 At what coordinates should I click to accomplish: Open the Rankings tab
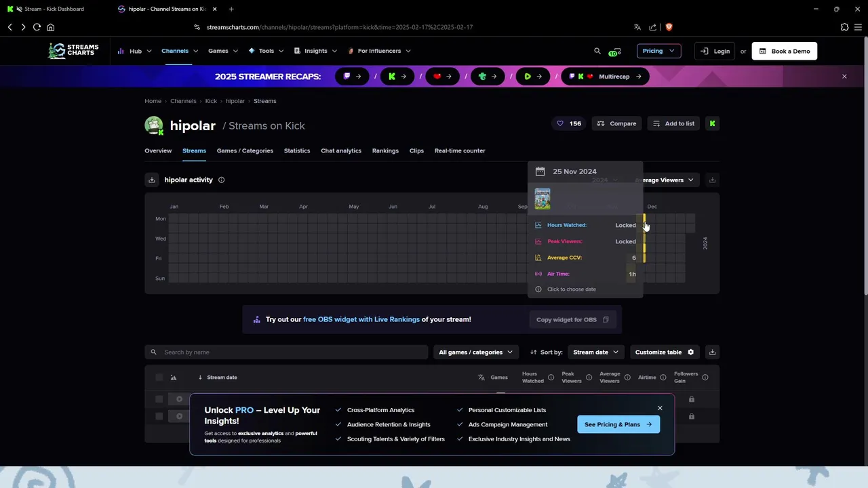click(x=385, y=150)
